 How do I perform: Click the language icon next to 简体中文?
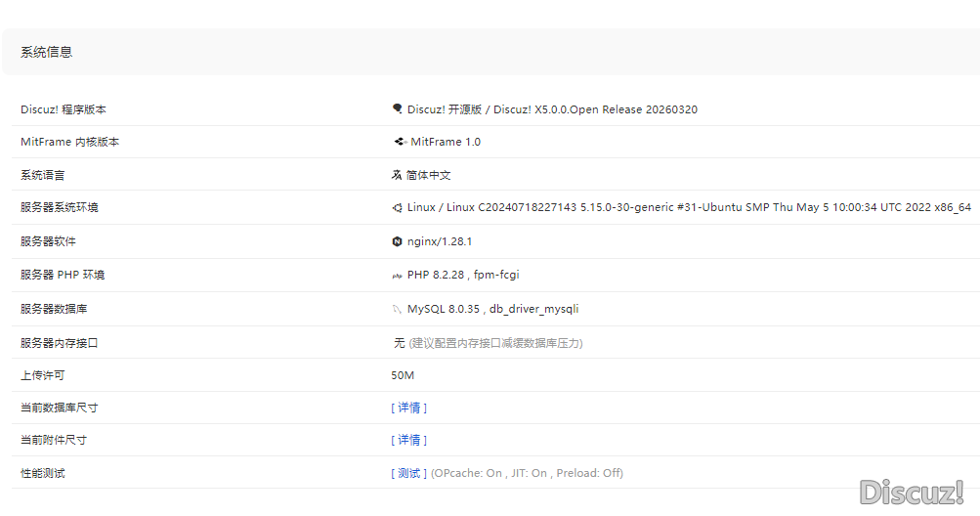(x=397, y=175)
